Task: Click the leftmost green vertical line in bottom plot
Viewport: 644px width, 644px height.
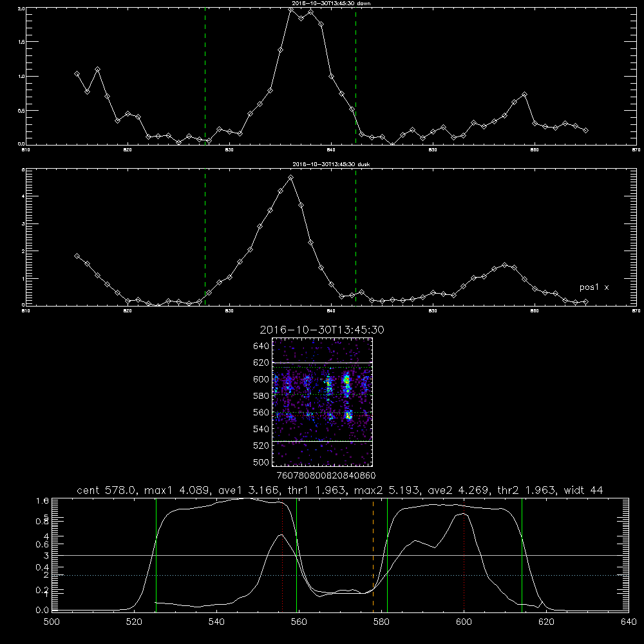Action: 156,554
